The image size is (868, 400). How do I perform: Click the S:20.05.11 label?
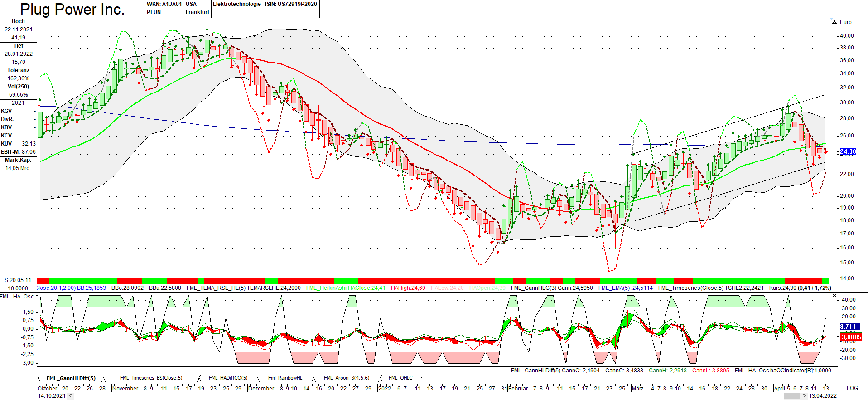pyautogui.click(x=18, y=280)
